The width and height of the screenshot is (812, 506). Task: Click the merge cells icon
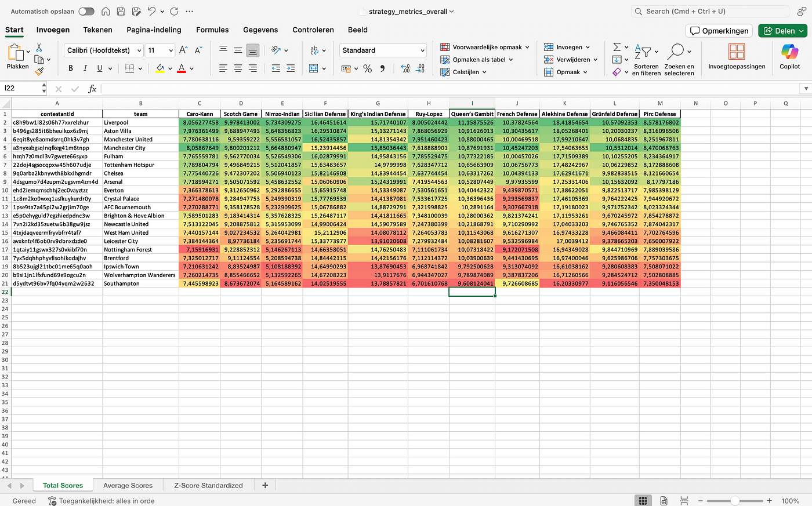click(x=314, y=68)
